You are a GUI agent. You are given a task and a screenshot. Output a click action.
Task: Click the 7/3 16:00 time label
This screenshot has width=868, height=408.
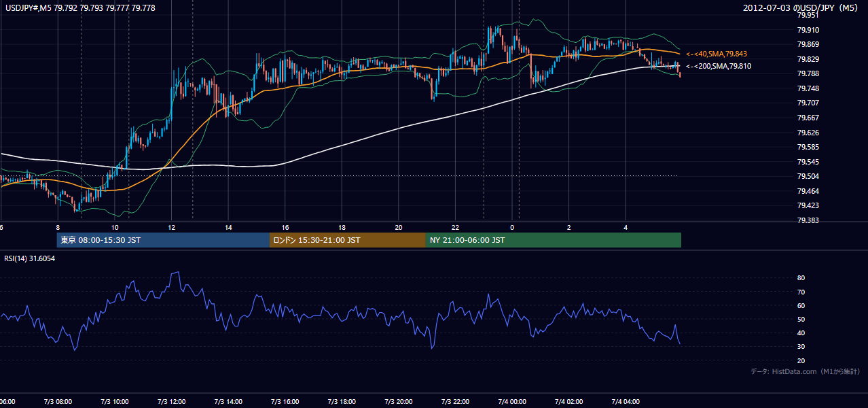pos(285,402)
